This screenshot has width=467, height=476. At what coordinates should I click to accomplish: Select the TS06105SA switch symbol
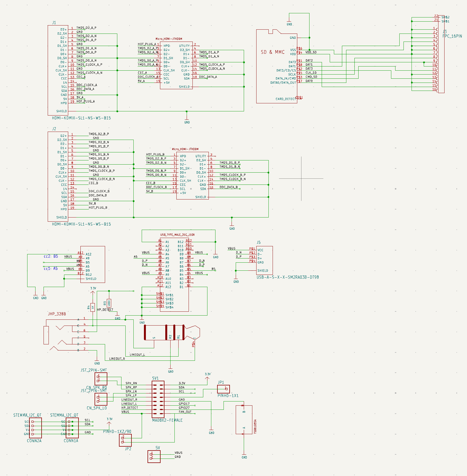(x=244, y=420)
